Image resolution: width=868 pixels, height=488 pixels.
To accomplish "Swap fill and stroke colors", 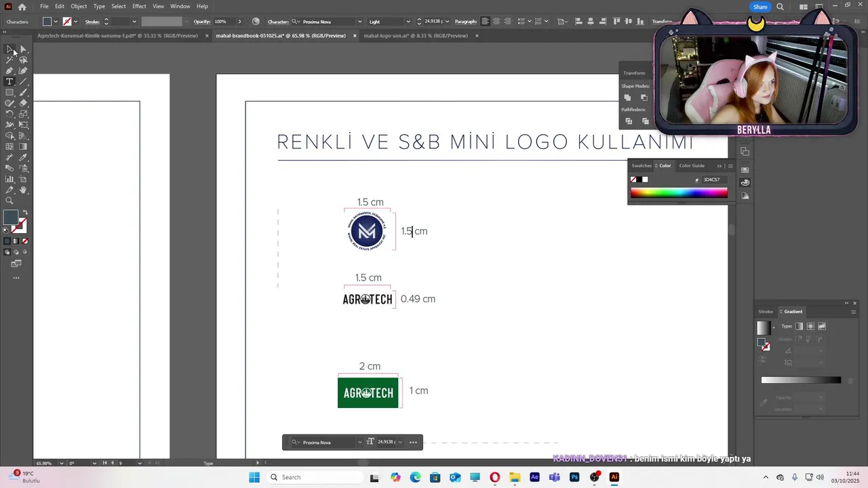I will pyautogui.click(x=25, y=213).
